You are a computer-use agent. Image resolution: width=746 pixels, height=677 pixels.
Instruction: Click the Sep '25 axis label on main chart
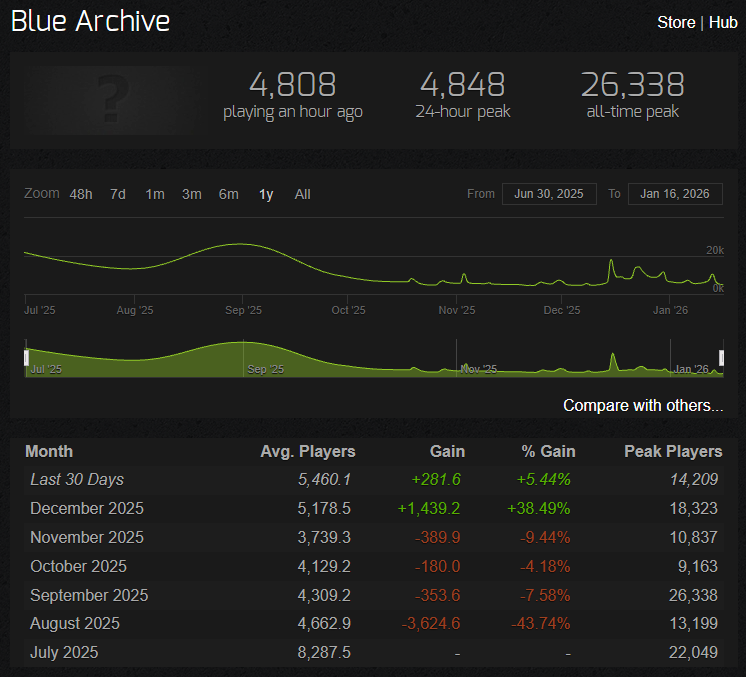point(243,310)
